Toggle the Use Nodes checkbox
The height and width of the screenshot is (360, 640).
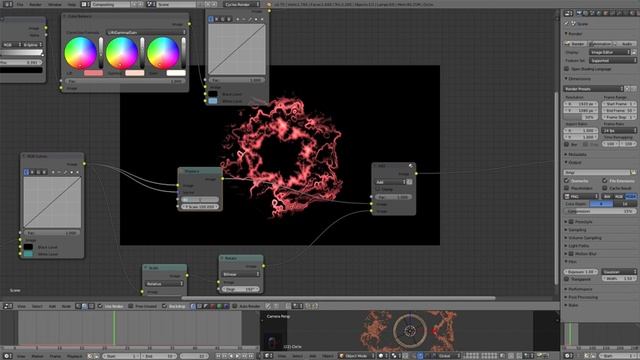(x=100, y=306)
